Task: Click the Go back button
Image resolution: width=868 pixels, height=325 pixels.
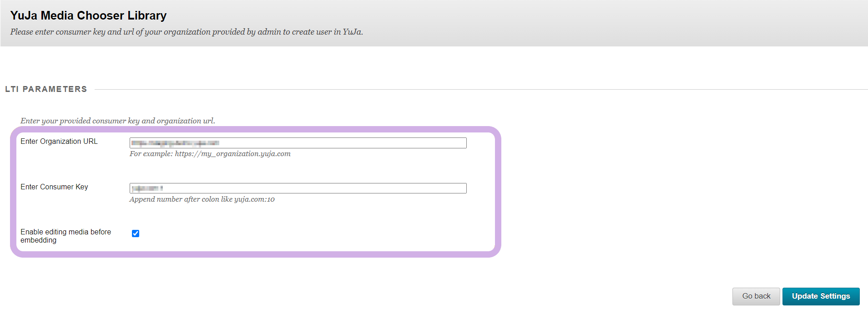Action: pos(756,296)
